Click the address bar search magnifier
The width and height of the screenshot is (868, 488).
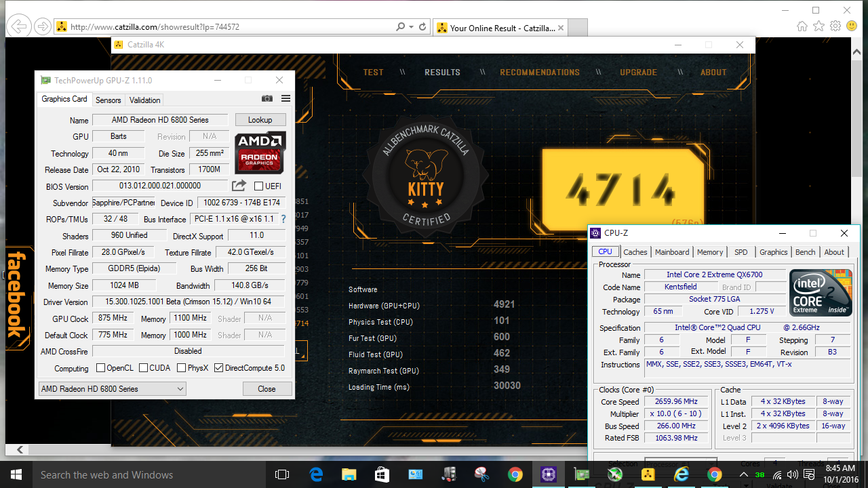(x=400, y=27)
